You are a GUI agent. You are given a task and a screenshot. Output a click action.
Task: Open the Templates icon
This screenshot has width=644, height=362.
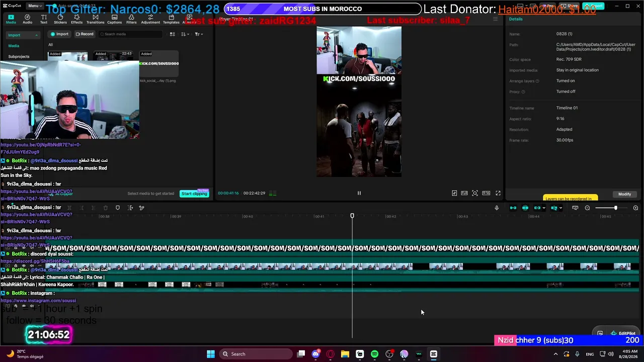coord(171,19)
